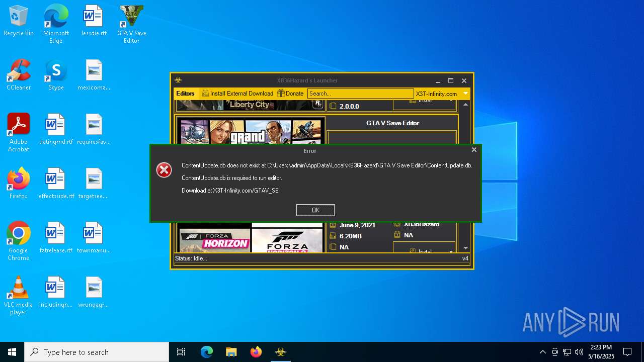The height and width of the screenshot is (362, 644).
Task: Open Recycle Bin on desktop
Action: (19, 21)
